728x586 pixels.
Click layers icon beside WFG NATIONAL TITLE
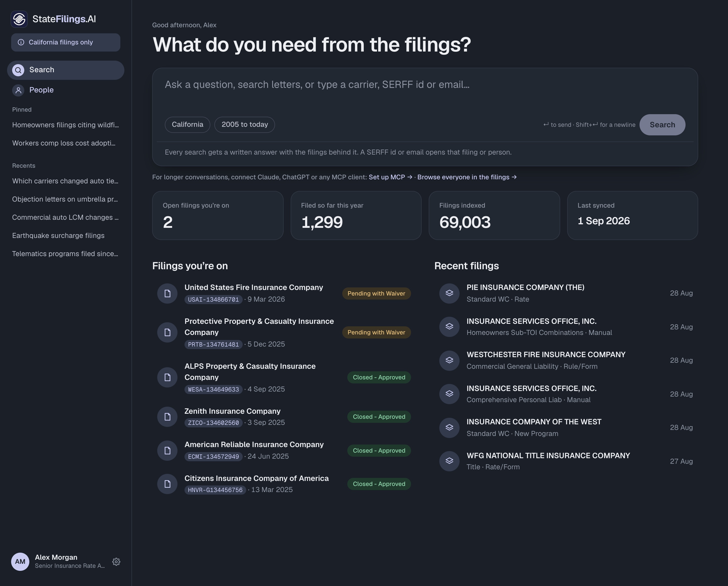(x=449, y=461)
